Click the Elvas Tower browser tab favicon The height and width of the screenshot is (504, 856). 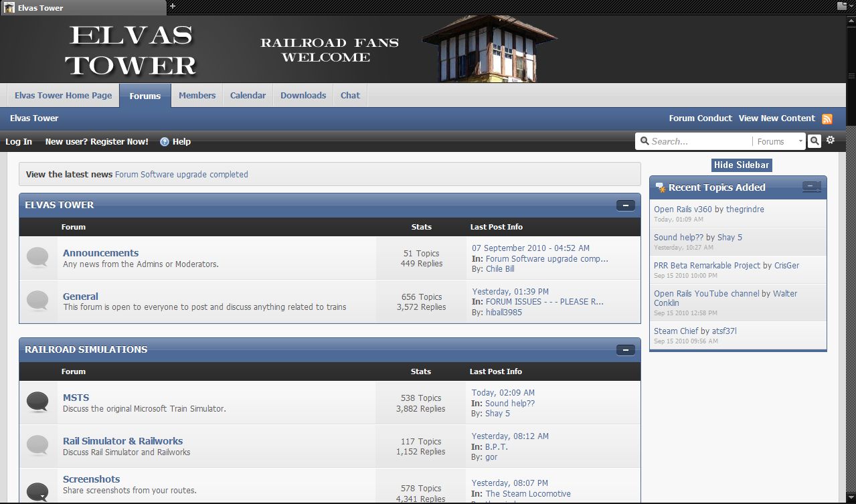tap(9, 7)
